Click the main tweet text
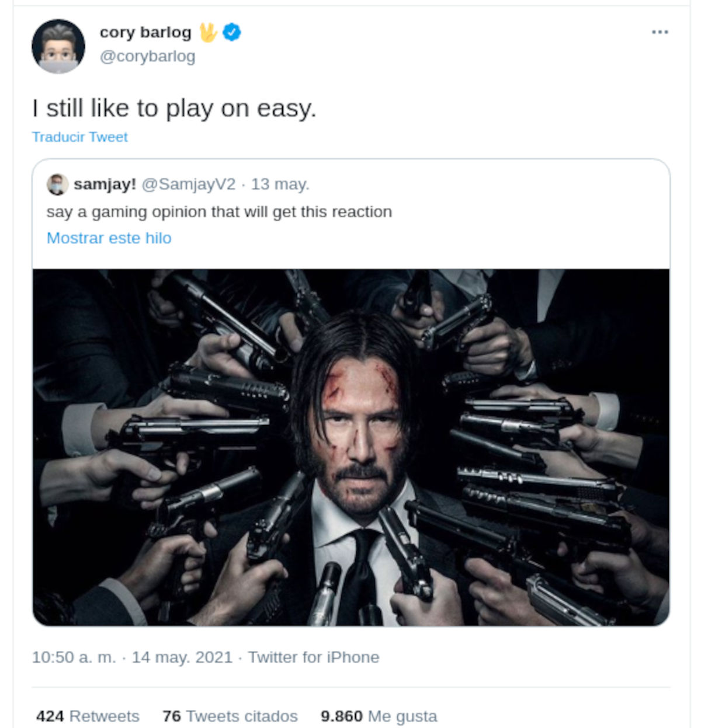Screen dimensions: 701x728 click(x=174, y=109)
